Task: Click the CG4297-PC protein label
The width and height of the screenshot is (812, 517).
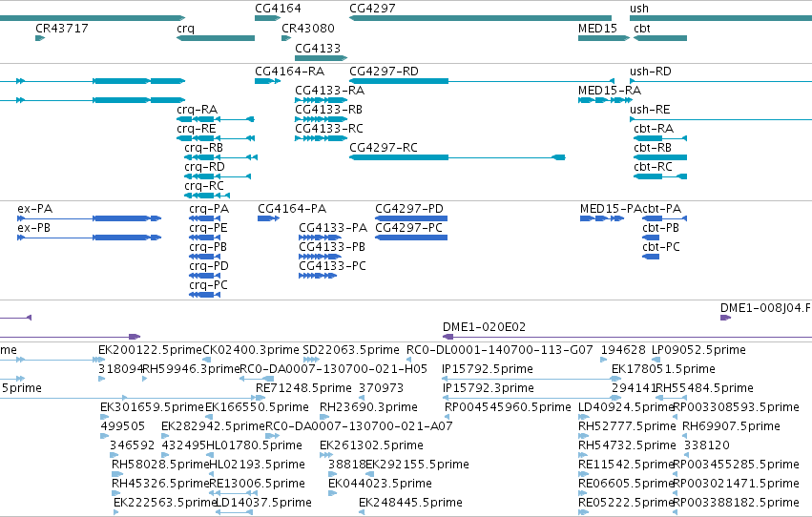Action: pyautogui.click(x=408, y=228)
